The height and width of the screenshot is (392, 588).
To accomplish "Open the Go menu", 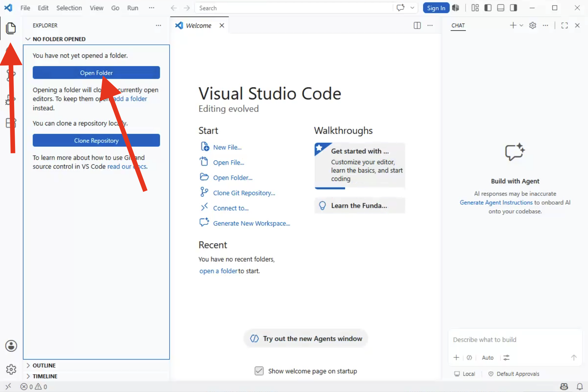I will pos(115,8).
